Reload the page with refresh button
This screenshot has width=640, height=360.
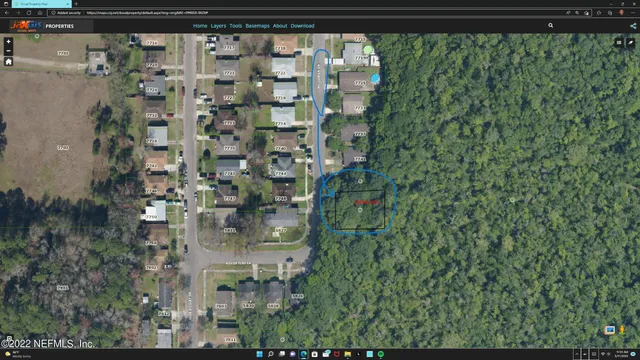pyautogui.click(x=29, y=13)
